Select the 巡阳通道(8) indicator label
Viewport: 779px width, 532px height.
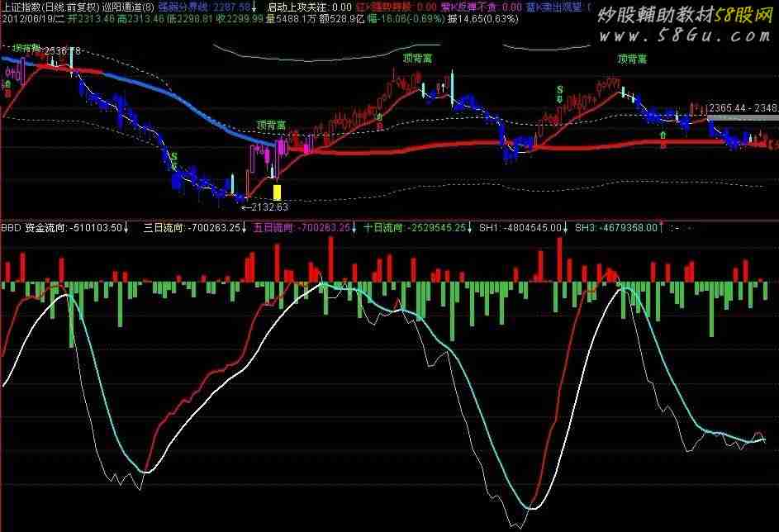(x=129, y=7)
